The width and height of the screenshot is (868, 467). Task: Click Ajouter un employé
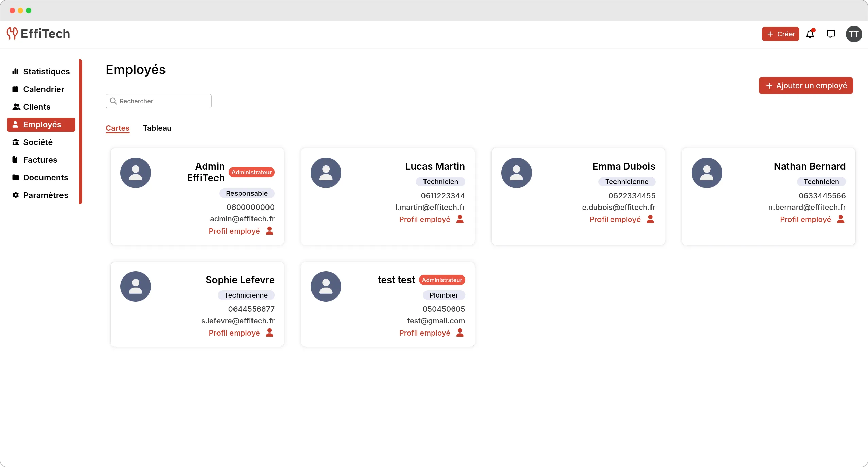pos(805,86)
